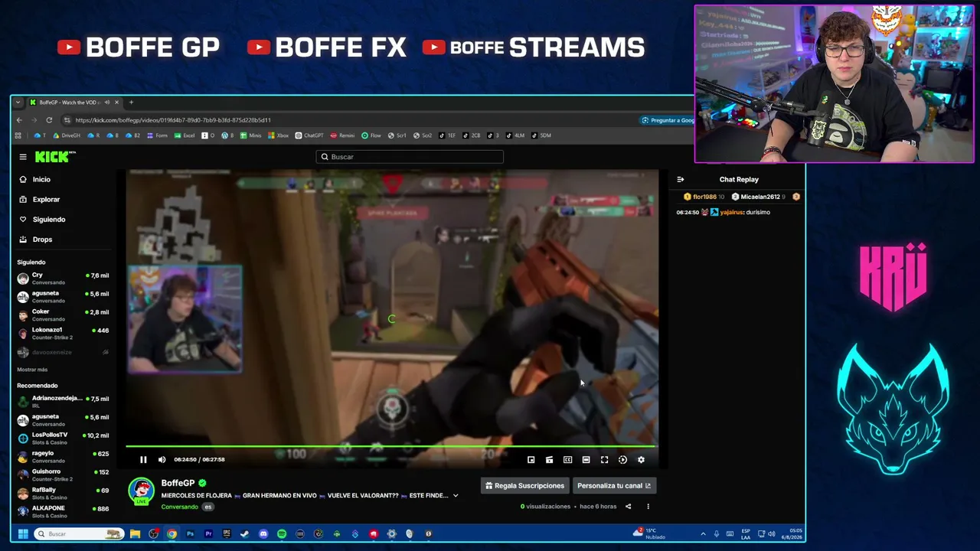980x551 pixels.
Task: Open recommended channel LosPollosTV
Action: 64,438
